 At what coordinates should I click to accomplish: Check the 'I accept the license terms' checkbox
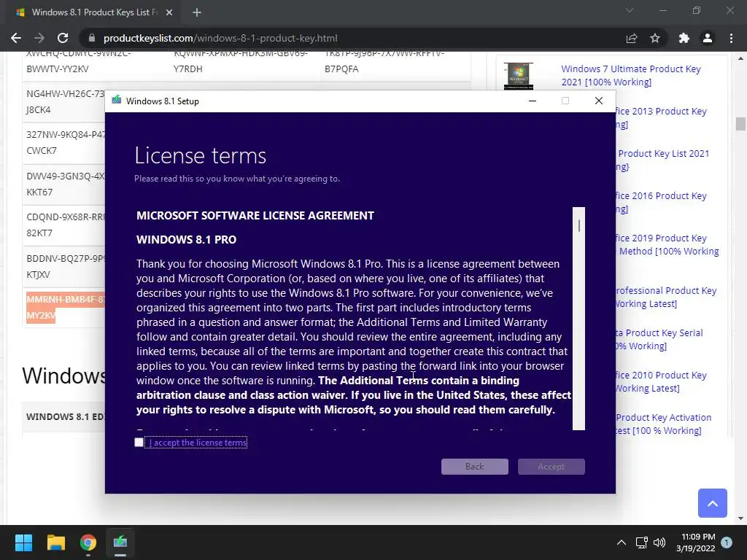pyautogui.click(x=139, y=443)
